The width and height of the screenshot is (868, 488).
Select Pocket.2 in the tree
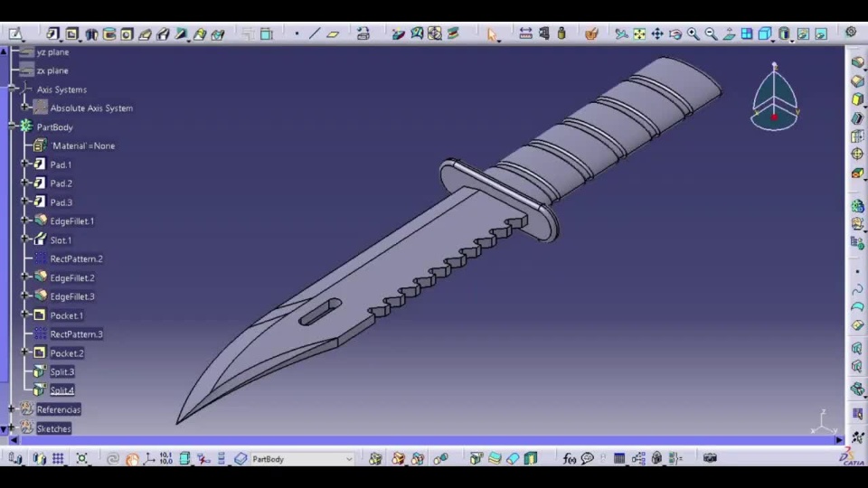[67, 353]
